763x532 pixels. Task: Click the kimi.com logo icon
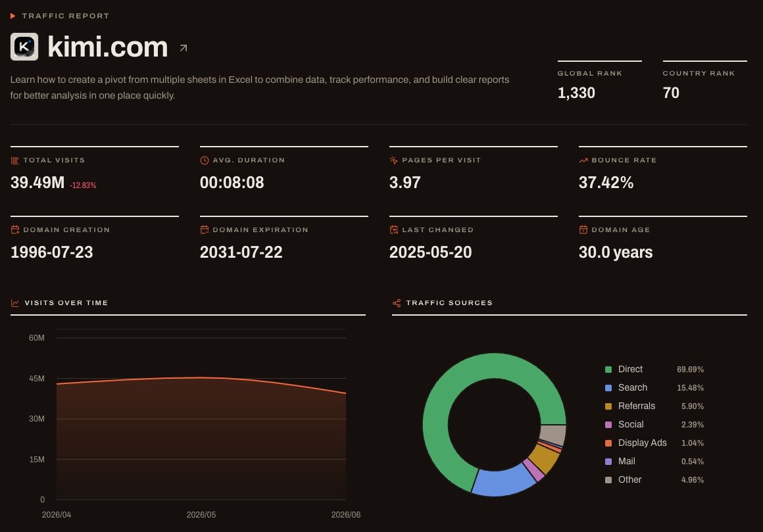click(x=24, y=47)
